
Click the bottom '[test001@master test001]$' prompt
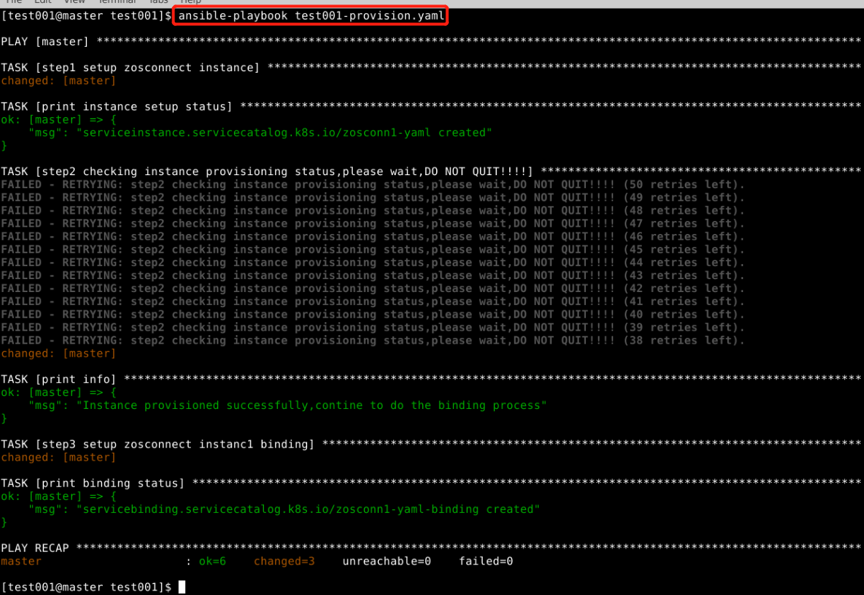pyautogui.click(x=86, y=587)
